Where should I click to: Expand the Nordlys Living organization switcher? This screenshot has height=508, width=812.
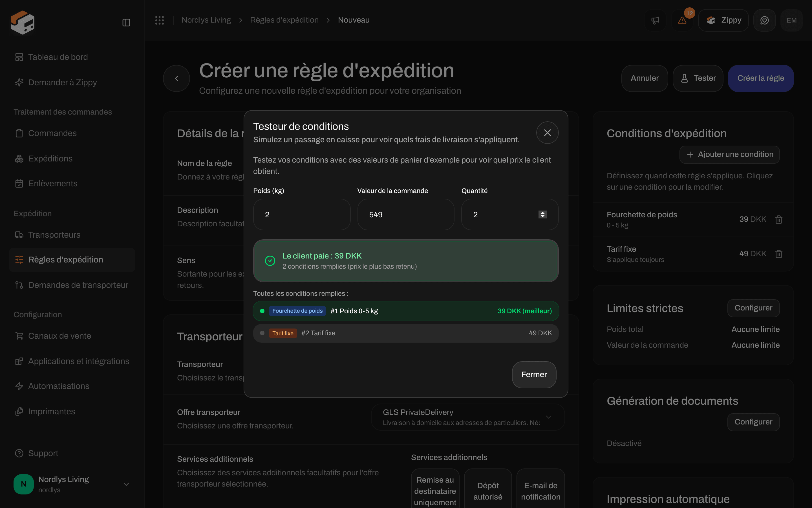coord(72,484)
